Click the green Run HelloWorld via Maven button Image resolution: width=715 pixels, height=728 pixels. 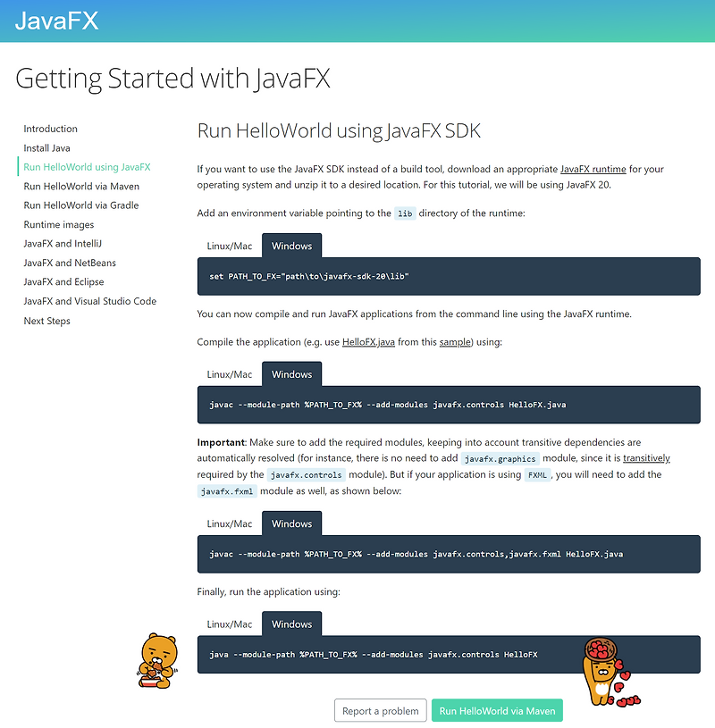coord(497,710)
